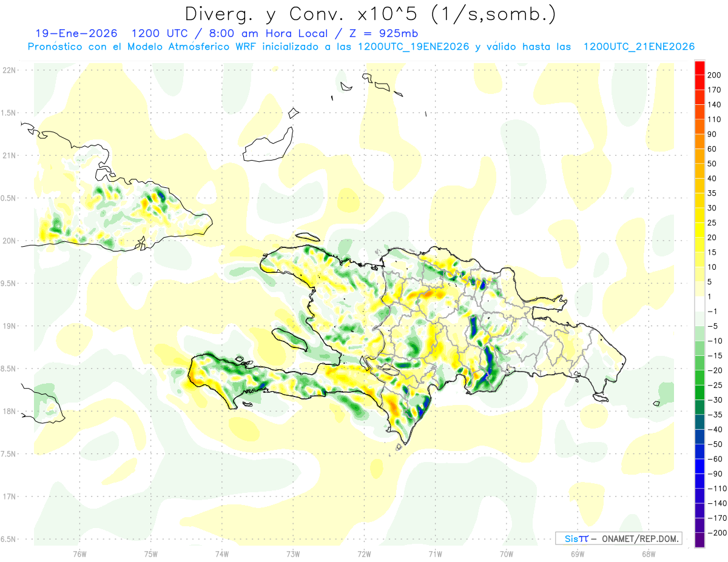Click the '200' value at the scale top
This screenshot has width=728, height=562.
click(715, 75)
